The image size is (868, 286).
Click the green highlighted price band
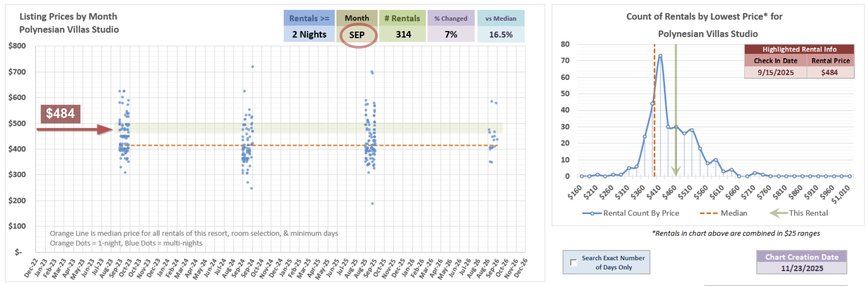point(306,128)
